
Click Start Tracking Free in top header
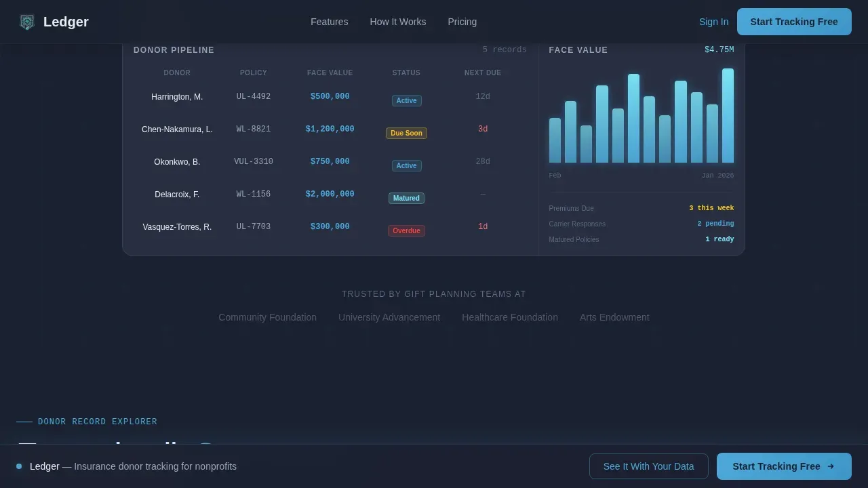point(794,22)
